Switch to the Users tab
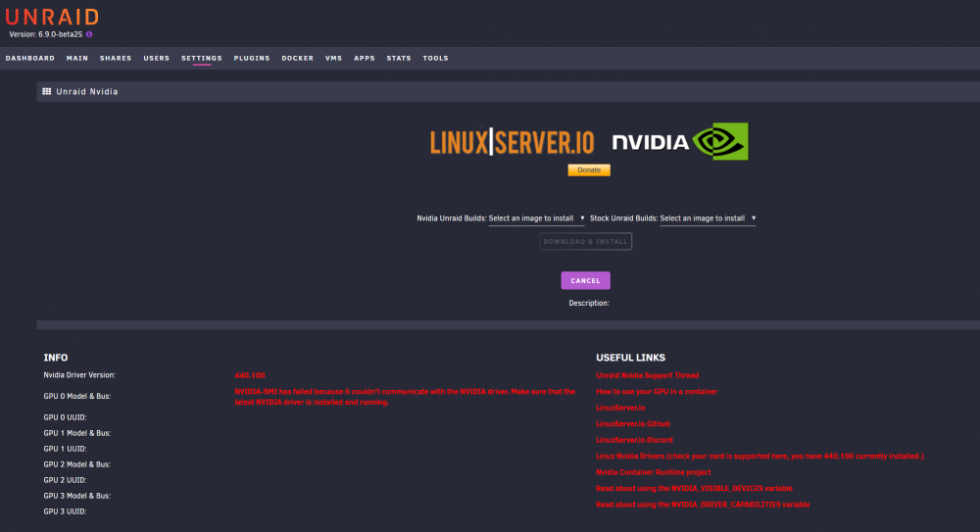Image resolution: width=980 pixels, height=532 pixels. (x=156, y=58)
